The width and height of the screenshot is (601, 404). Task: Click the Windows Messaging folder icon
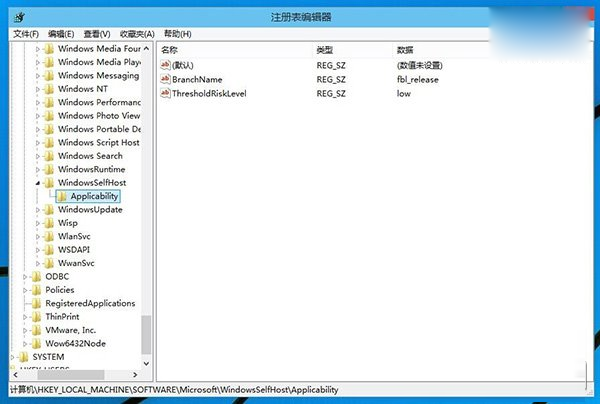[49, 76]
